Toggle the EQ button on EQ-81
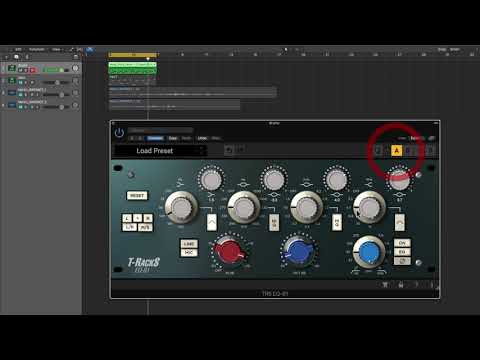 402,252
